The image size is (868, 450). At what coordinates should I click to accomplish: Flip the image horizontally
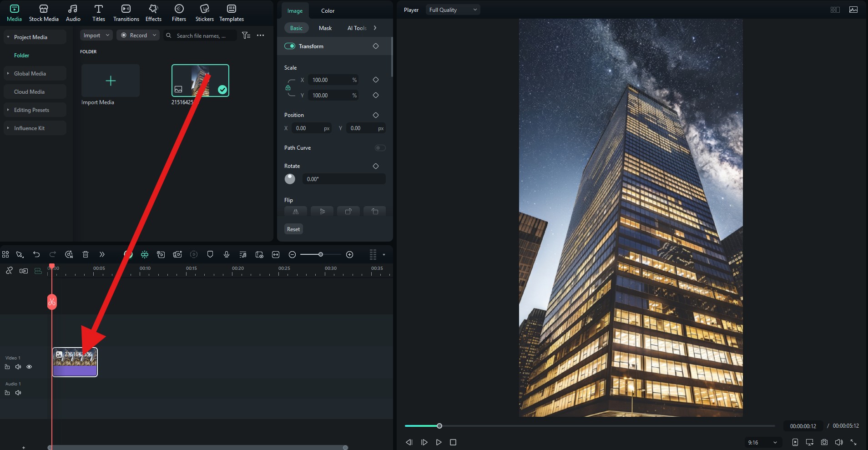pos(296,211)
